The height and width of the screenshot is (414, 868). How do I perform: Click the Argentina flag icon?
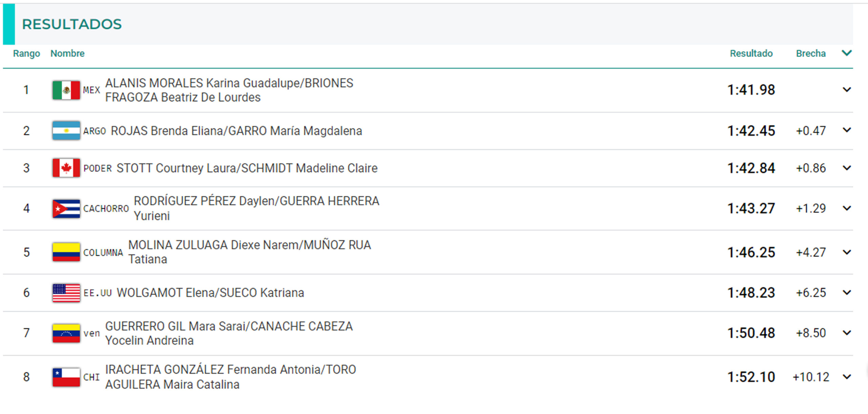pos(66,131)
